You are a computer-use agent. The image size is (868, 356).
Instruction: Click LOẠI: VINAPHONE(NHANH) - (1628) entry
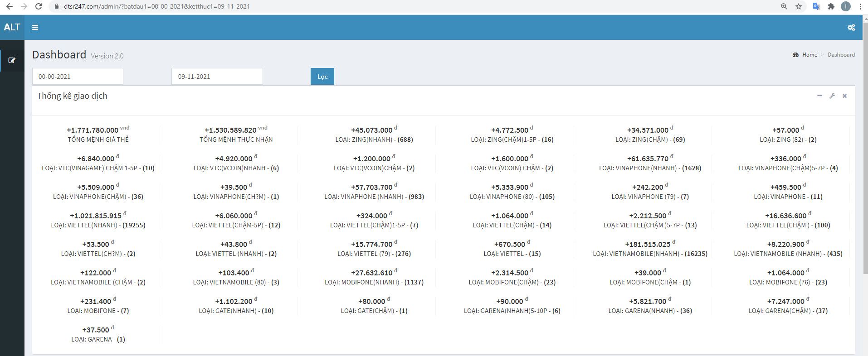tap(650, 168)
